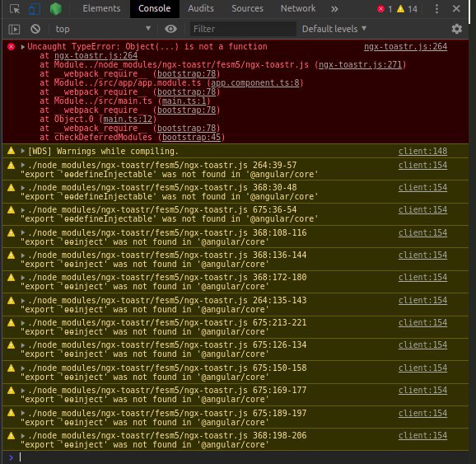This screenshot has height=464, width=476.
Task: Expand the ngx-toastr.js 368:108-116 warning
Action: click(x=23, y=232)
